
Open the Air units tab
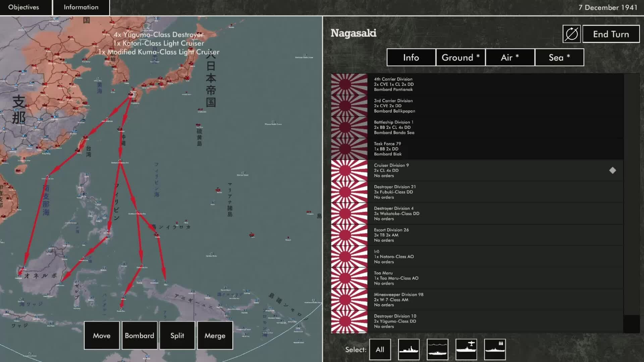point(509,57)
